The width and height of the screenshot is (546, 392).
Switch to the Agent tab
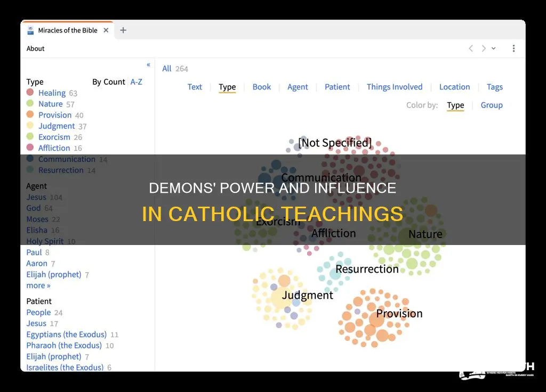point(298,87)
